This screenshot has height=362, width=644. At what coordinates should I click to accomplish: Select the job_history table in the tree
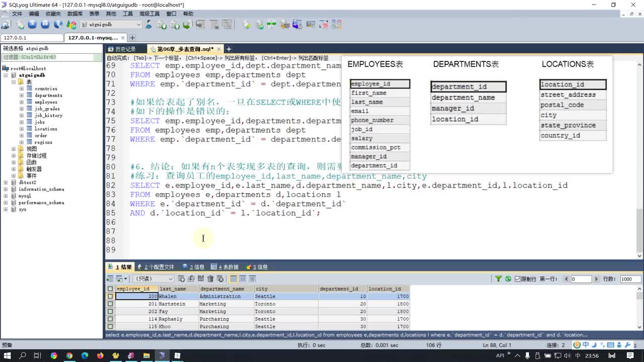click(x=48, y=116)
